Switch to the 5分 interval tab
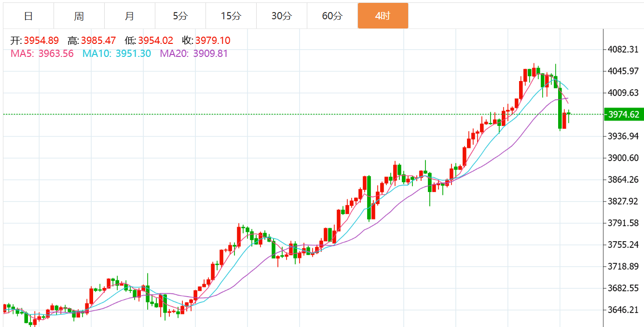The height and width of the screenshot is (327, 644). click(180, 16)
